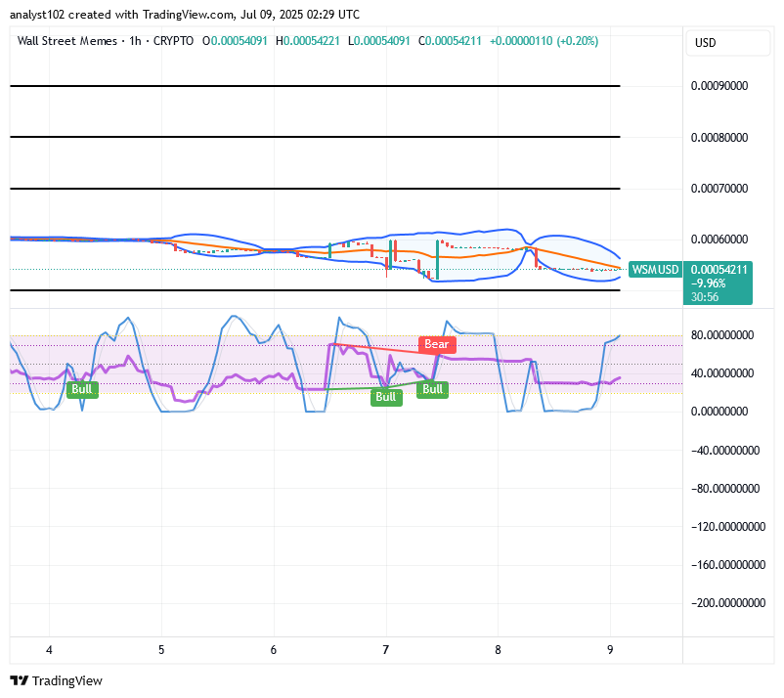Click the low value L0.00054091
784x698 pixels.
click(379, 41)
